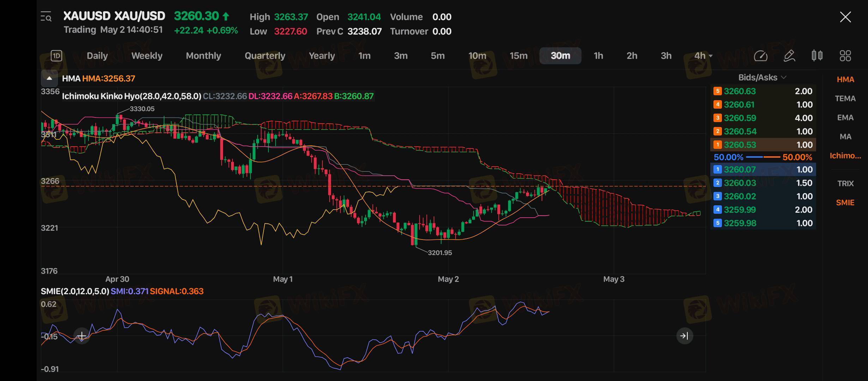Screen dimensions: 868x381
Task: Click the 1D period icon
Action: click(x=56, y=56)
